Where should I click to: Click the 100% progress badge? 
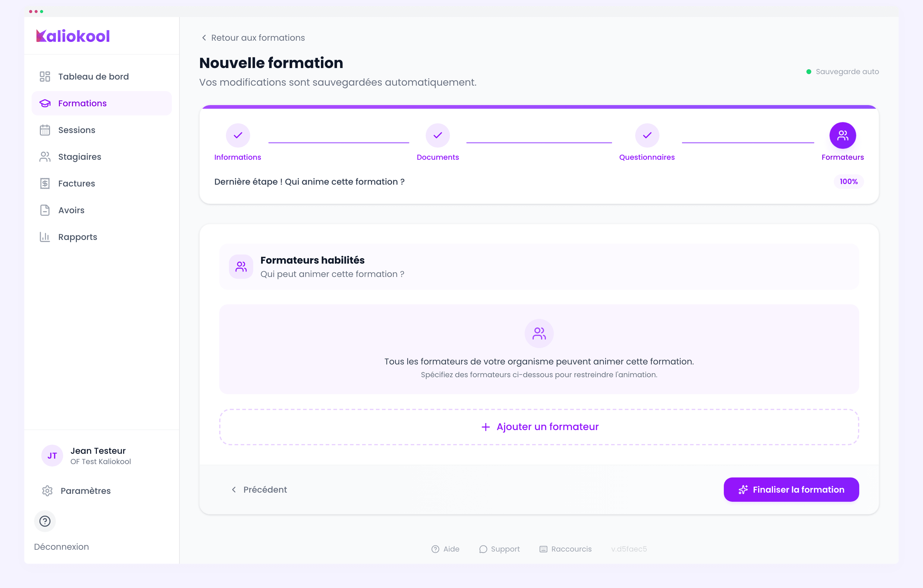coord(848,182)
